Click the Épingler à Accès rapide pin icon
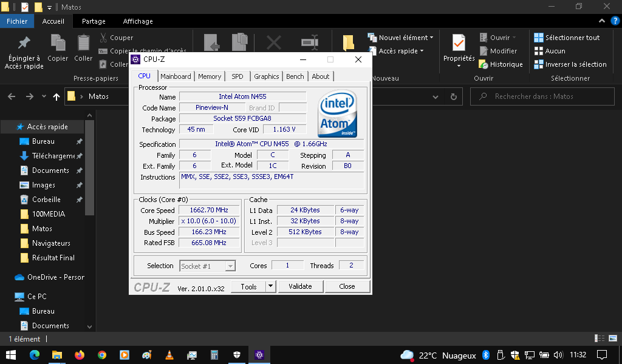The image size is (622, 364). 23,44
